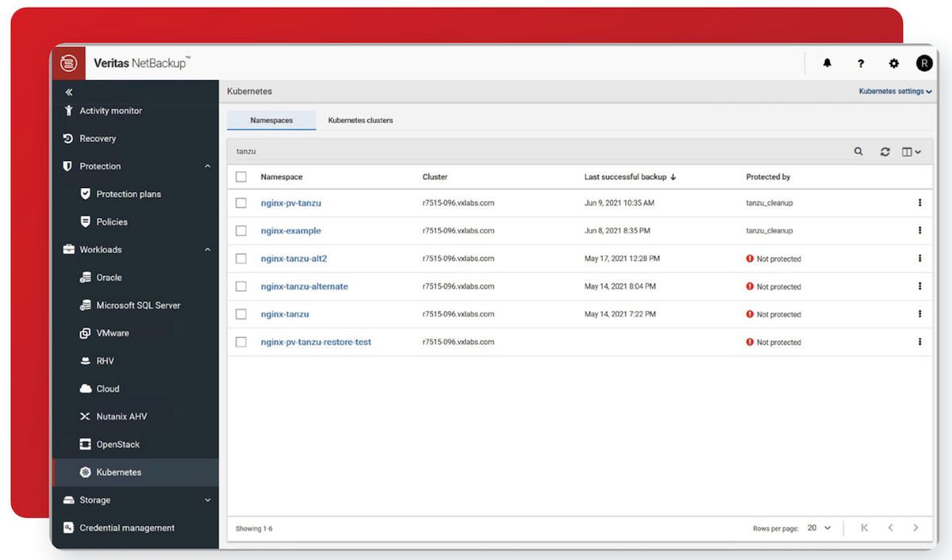Viewport: 952px width, 560px height.
Task: Go to first page of results
Action: pos(865,527)
